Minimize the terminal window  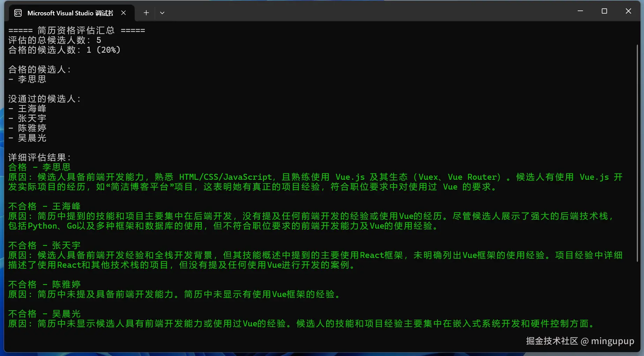[x=580, y=11]
